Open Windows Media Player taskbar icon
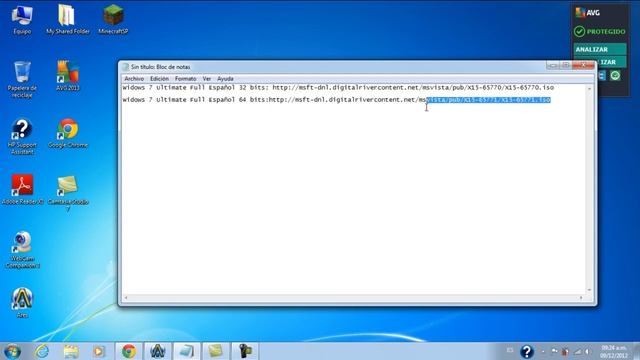 coord(99,351)
